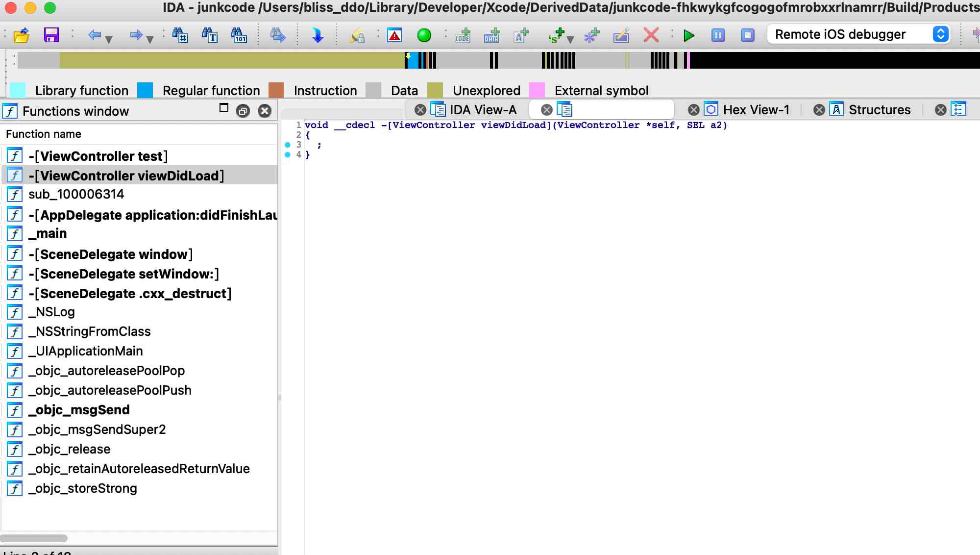Click the green circle toolbar icon
The height and width of the screenshot is (555, 980).
coord(424,35)
